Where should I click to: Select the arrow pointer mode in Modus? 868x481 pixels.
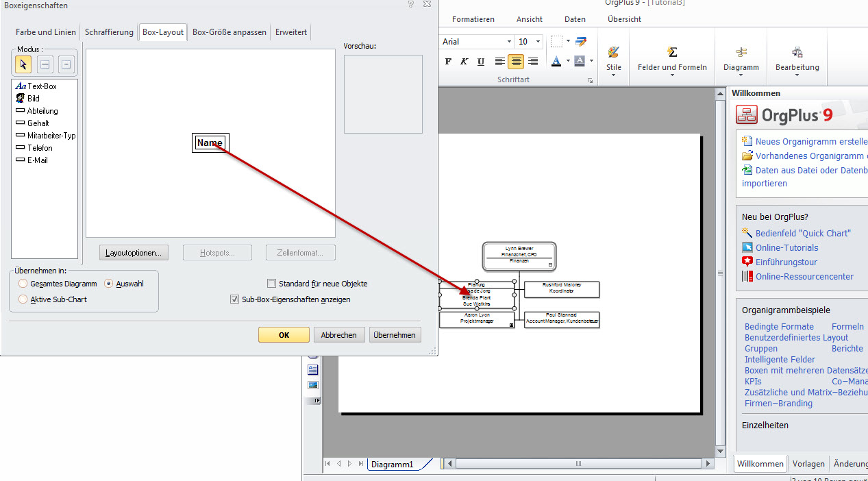coord(23,64)
